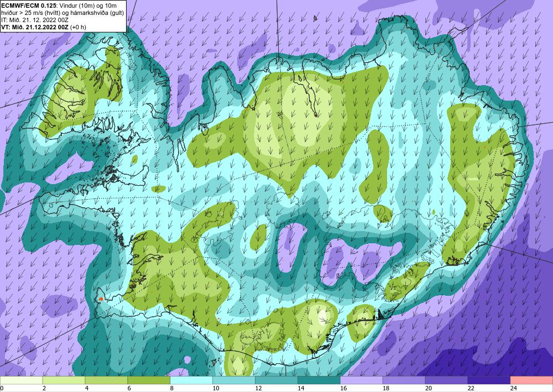Viewport: 553px width, 392px height.
Task: Click the 6–8 m/s olive green legend swatch
Action: point(149,381)
